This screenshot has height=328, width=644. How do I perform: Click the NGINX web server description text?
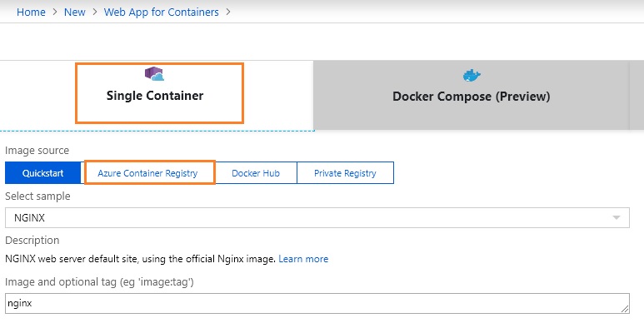pos(140,259)
